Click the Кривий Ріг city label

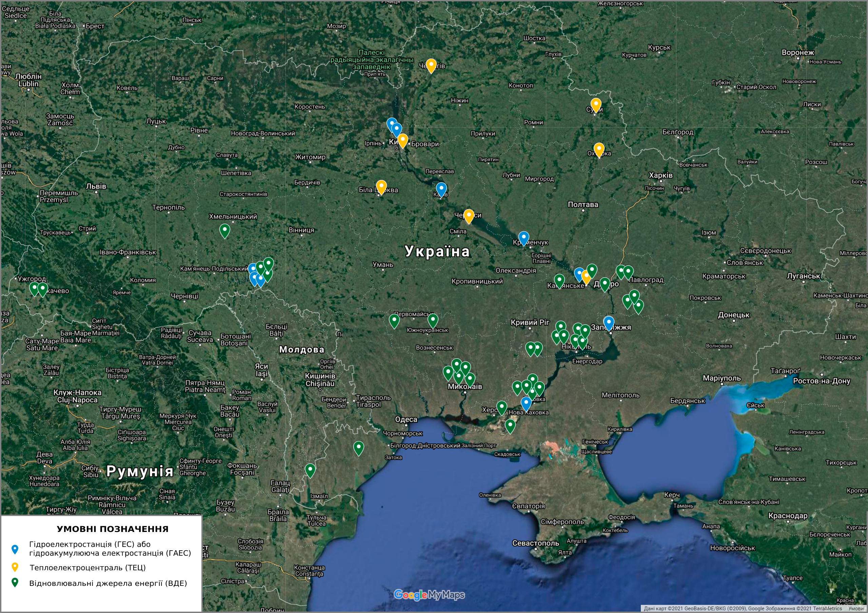click(530, 322)
